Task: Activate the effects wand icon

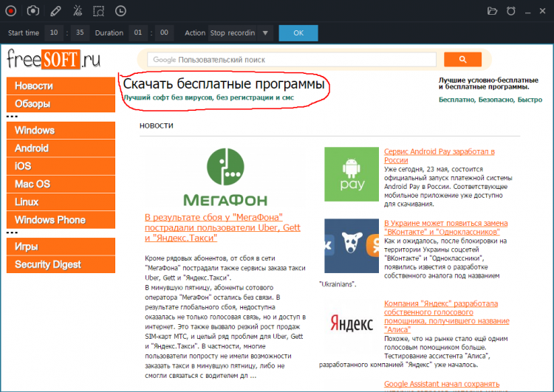Action: [x=78, y=11]
